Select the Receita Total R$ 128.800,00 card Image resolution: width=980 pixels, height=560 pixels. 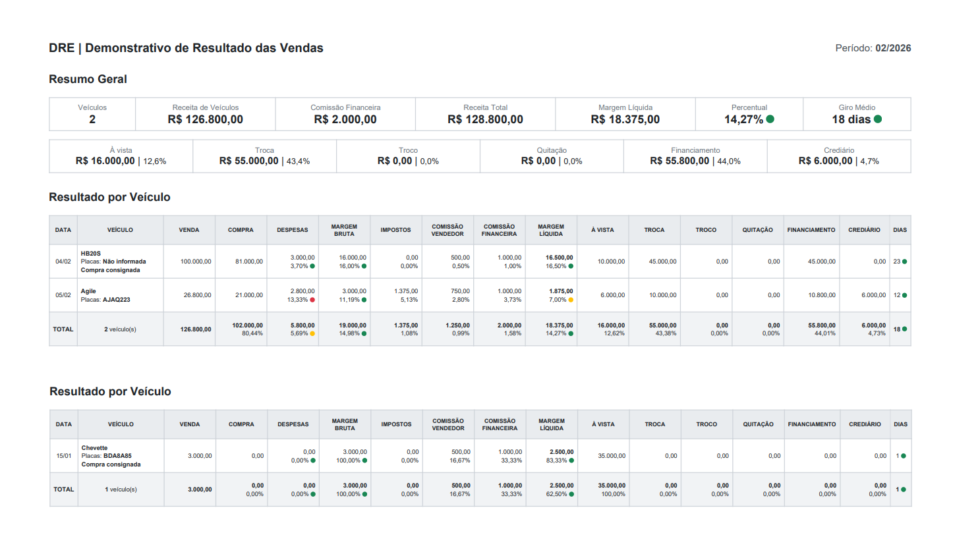(x=485, y=115)
